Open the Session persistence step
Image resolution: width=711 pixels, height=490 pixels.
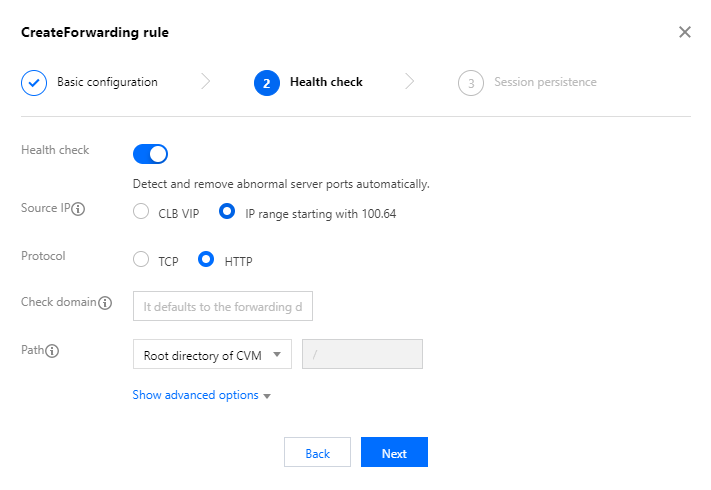coord(545,82)
